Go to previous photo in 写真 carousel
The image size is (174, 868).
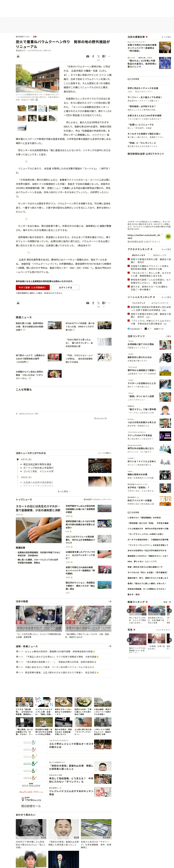[129, 640]
